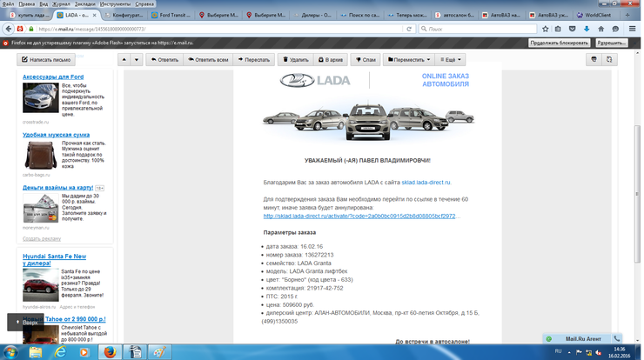Close the LADA mail tab

click(94, 15)
